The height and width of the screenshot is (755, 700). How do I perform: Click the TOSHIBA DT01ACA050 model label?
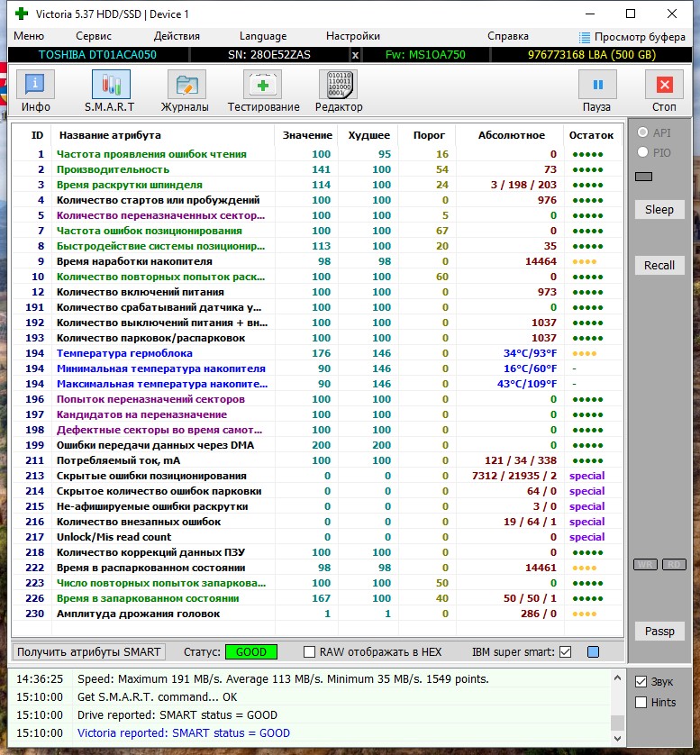[x=97, y=55]
